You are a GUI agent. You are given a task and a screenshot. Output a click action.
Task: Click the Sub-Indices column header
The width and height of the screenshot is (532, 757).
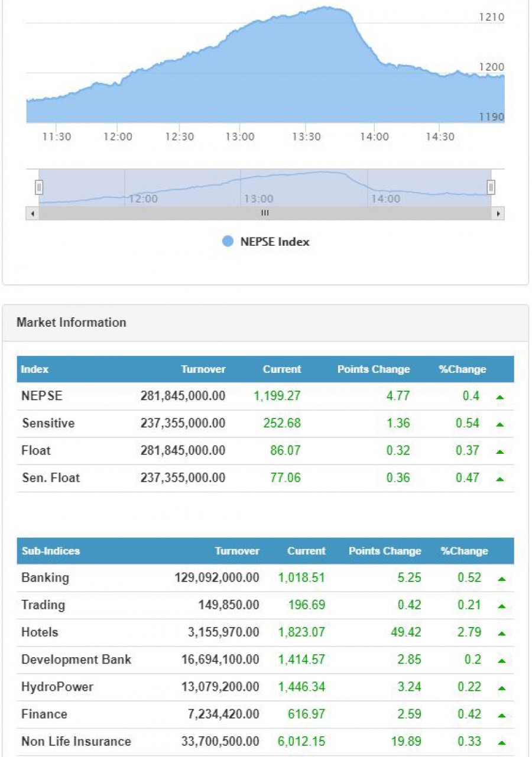coord(50,551)
